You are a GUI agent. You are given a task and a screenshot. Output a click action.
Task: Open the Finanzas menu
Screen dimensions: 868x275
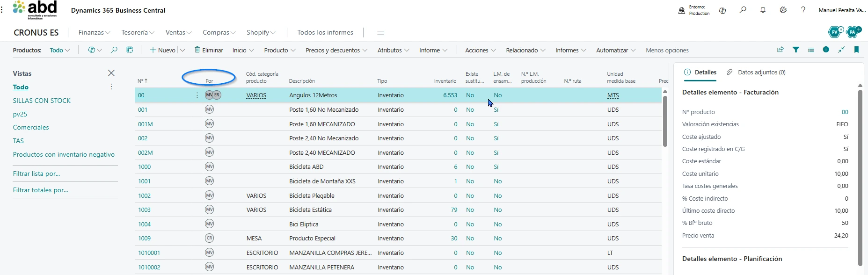[94, 32]
